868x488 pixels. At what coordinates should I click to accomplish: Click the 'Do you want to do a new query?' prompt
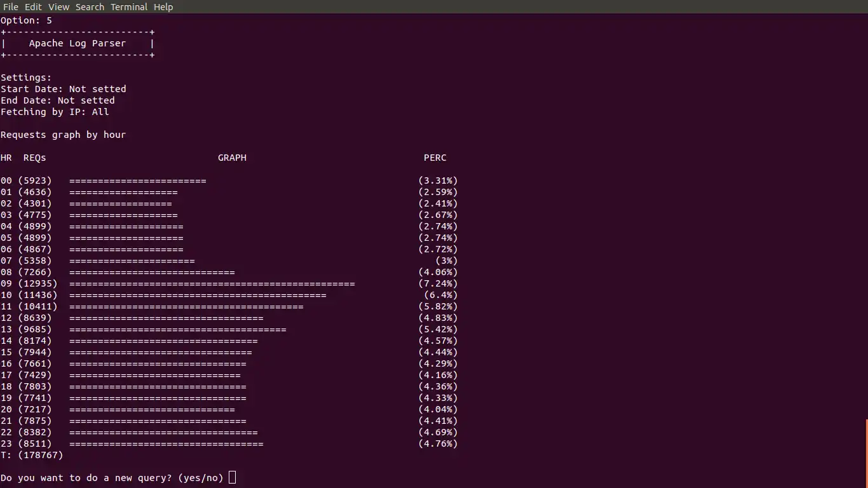[86, 478]
